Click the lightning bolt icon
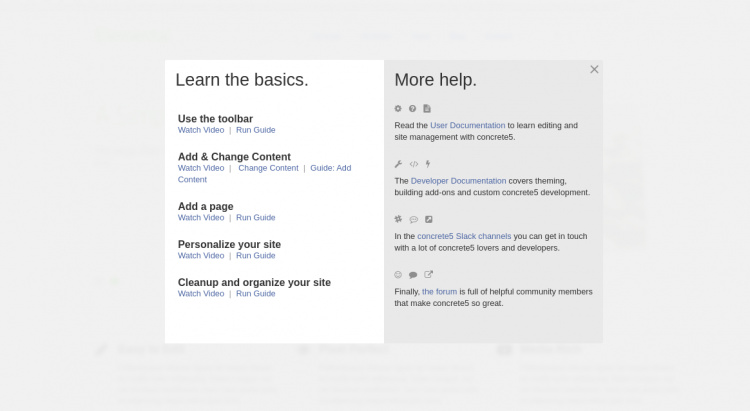 428,164
